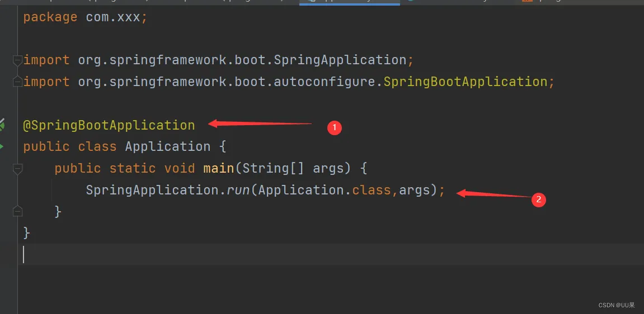This screenshot has height=314, width=644.
Task: Click SpringBootApplication at the end of the second import
Action: tap(465, 82)
